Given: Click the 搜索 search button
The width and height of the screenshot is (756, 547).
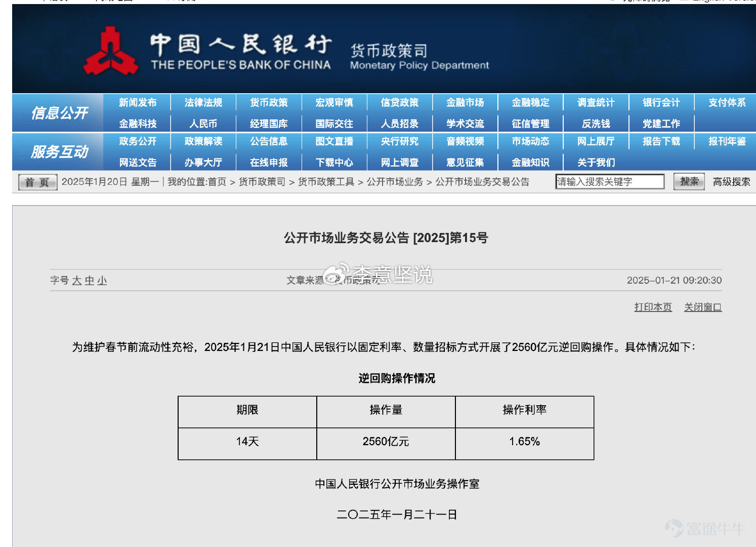Looking at the screenshot, I should pos(689,181).
